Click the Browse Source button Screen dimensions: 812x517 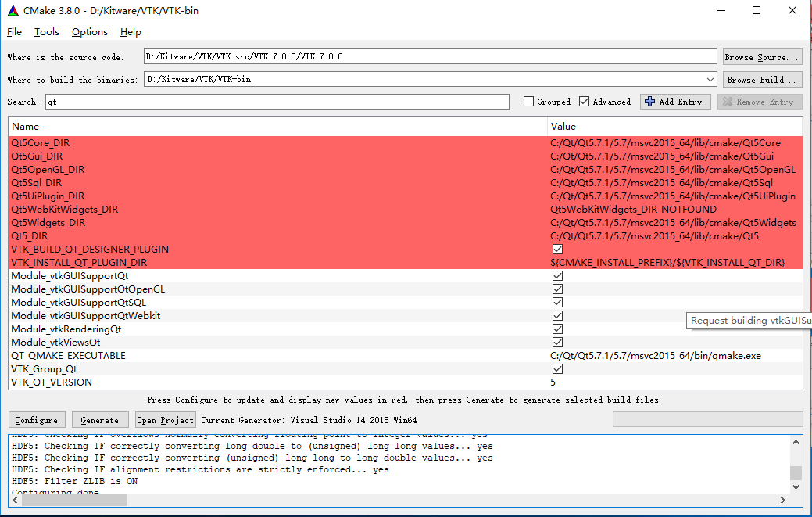point(762,57)
